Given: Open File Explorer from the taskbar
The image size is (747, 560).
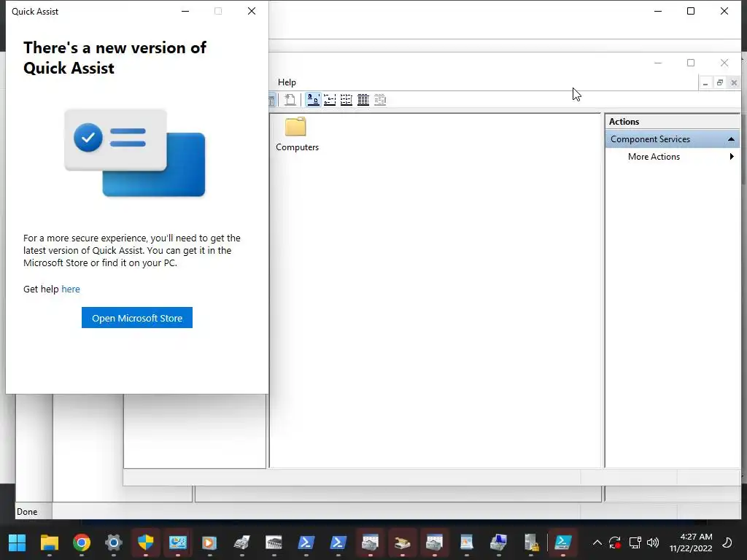Looking at the screenshot, I should click(x=50, y=542).
